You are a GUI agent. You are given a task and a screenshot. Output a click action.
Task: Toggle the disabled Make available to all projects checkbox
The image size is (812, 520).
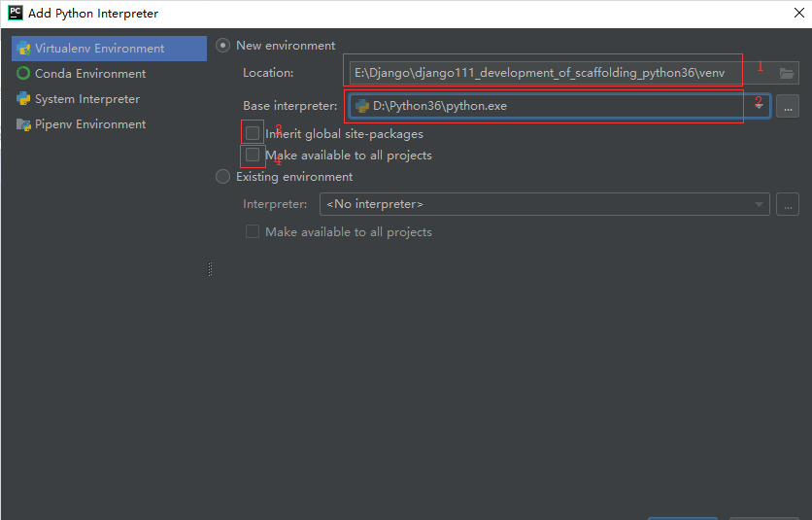[253, 231]
